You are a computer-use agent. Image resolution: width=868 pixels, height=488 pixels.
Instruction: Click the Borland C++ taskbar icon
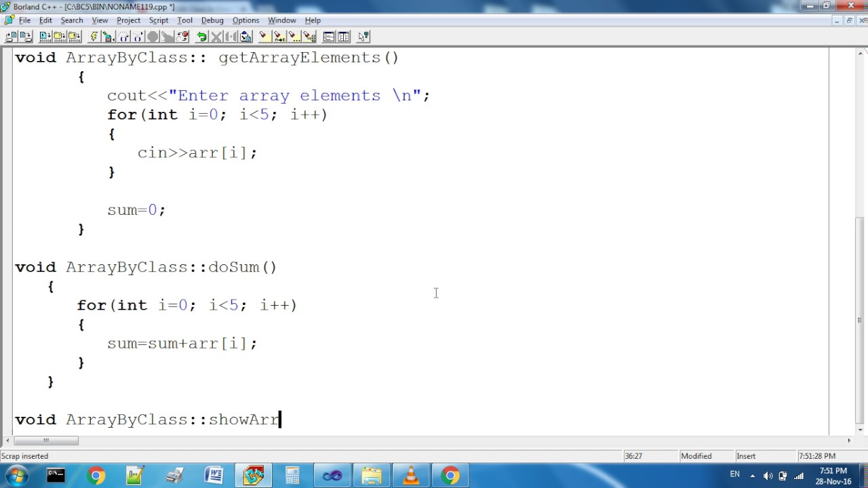pyautogui.click(x=254, y=476)
